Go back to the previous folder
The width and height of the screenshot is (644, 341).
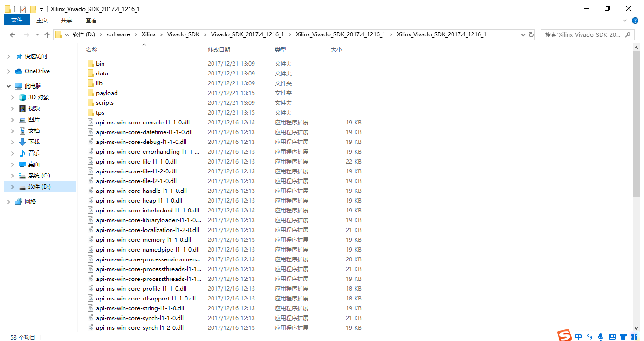pyautogui.click(x=13, y=34)
